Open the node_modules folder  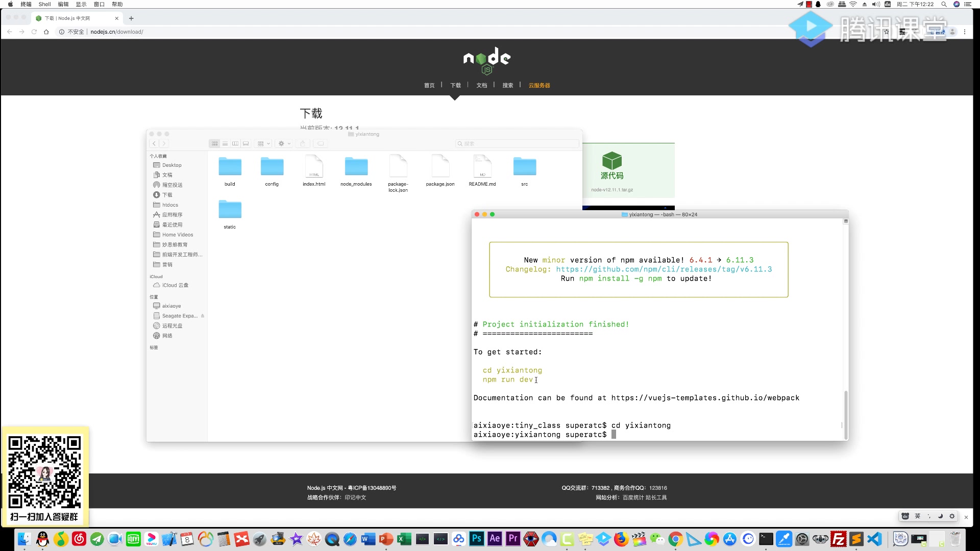point(356,167)
